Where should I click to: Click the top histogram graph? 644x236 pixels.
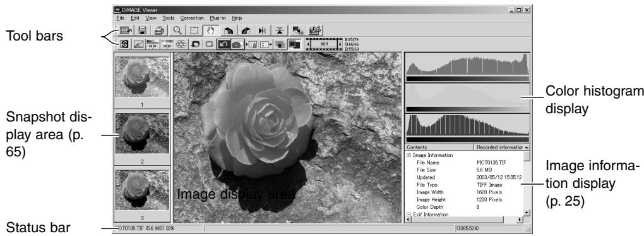click(467, 65)
